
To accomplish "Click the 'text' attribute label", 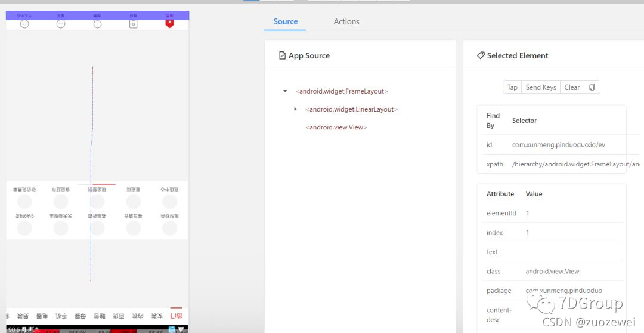I will 492,252.
